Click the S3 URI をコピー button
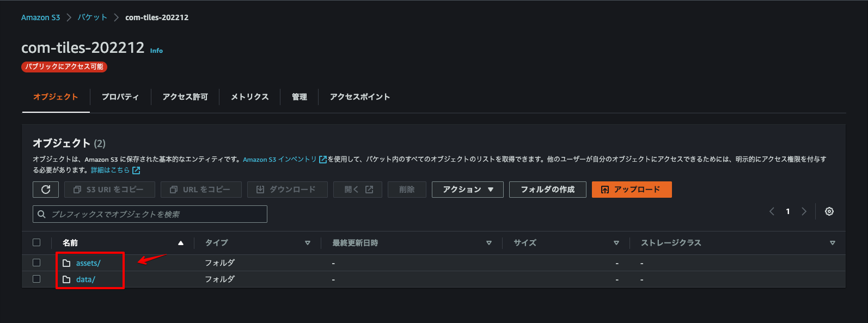 [x=109, y=190]
